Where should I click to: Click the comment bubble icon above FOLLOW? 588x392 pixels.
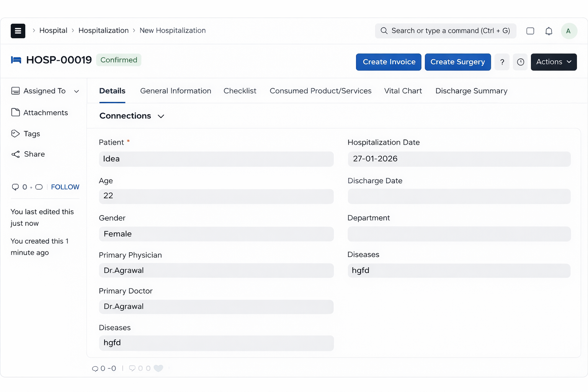tap(15, 187)
